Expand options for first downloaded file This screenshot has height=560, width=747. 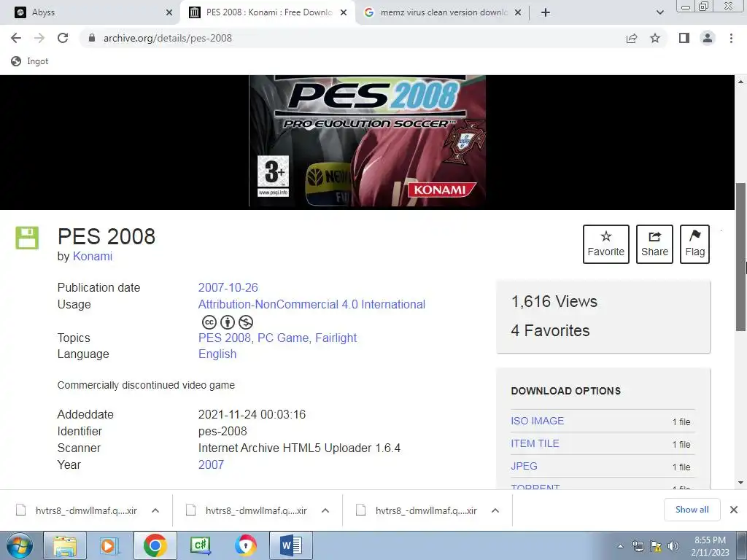155,510
